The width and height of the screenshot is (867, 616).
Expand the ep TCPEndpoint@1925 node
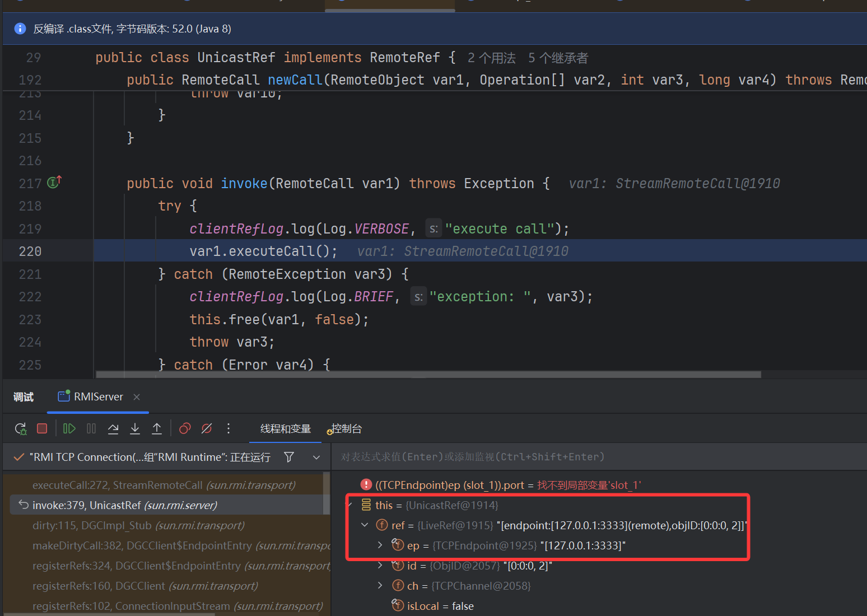point(380,545)
